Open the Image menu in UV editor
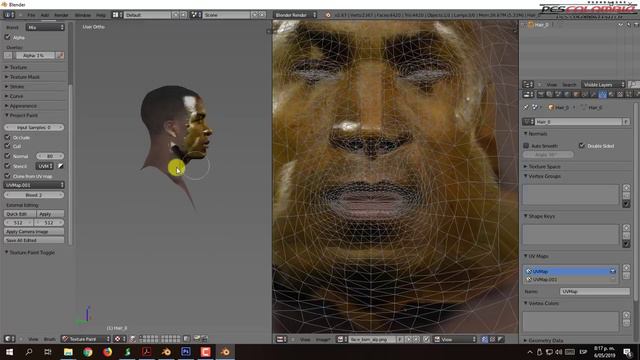The width and height of the screenshot is (640, 360). (x=323, y=339)
